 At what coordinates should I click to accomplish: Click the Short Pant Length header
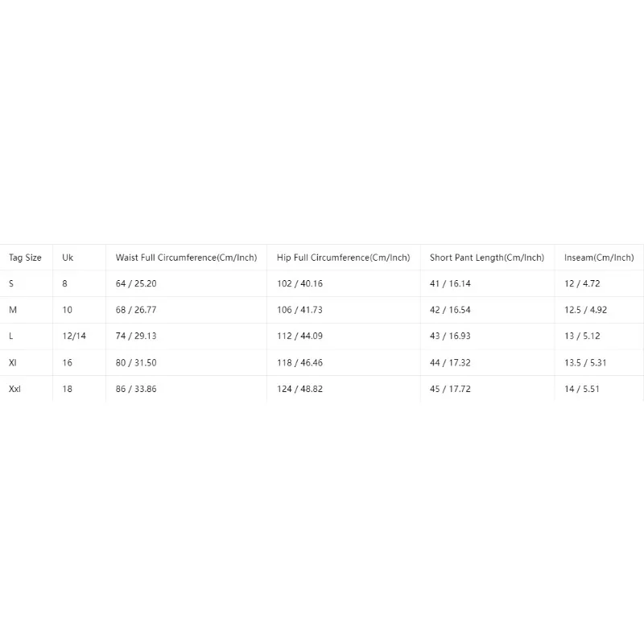pyautogui.click(x=487, y=258)
